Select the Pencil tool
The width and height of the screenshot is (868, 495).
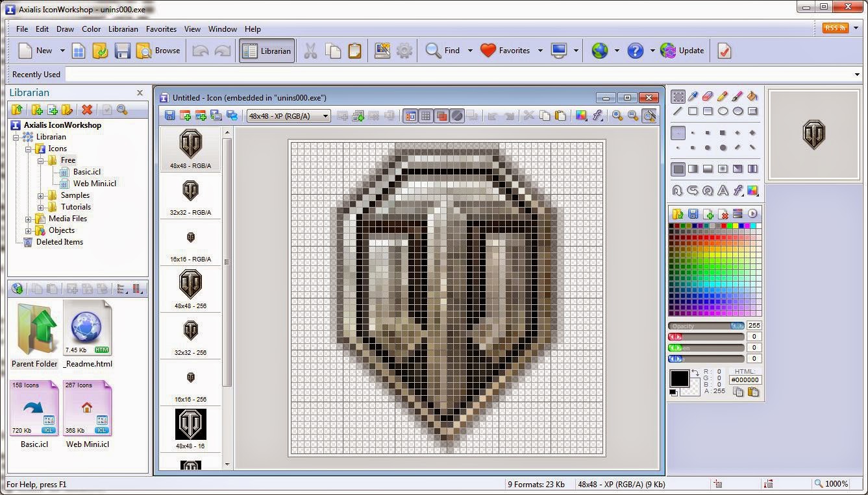pos(722,96)
